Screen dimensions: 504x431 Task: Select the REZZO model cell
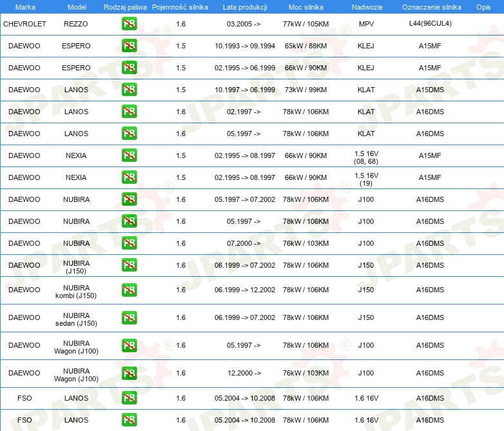76,24
